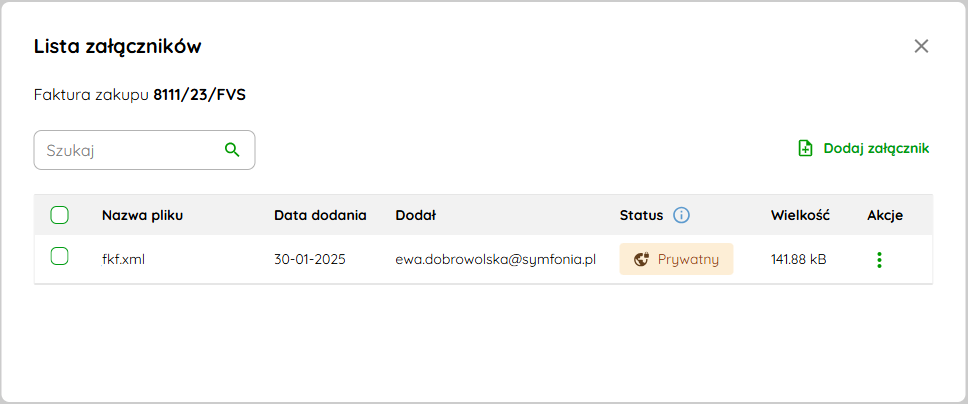The image size is (968, 404).
Task: Tick the select-all checkbox in the table header
Action: pos(59,215)
